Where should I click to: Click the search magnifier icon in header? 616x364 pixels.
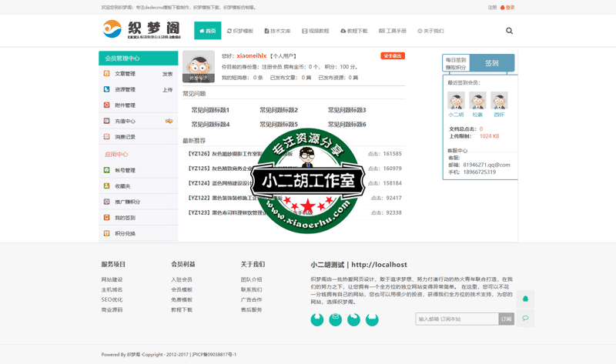[509, 31]
